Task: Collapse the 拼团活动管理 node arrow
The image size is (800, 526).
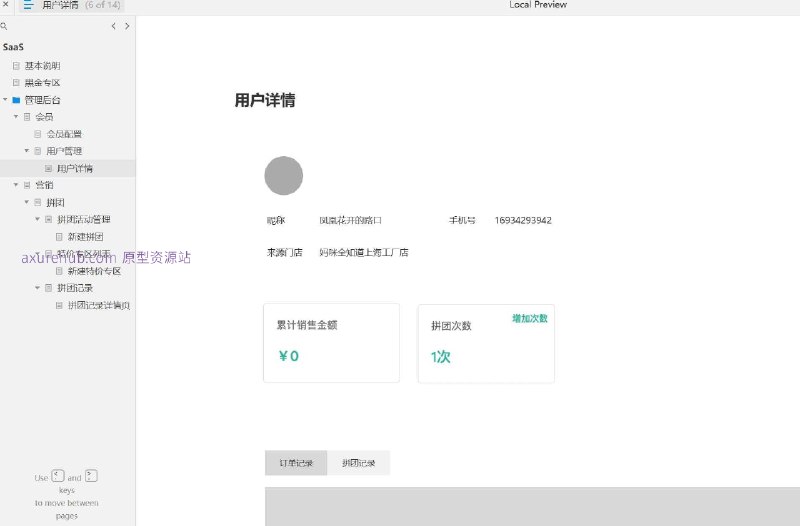Action: [37, 219]
